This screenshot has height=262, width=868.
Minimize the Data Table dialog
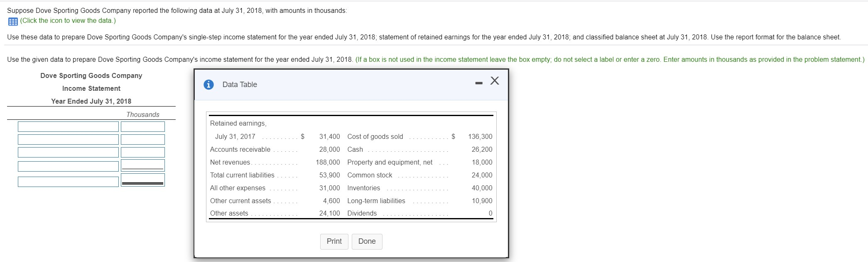pyautogui.click(x=479, y=83)
